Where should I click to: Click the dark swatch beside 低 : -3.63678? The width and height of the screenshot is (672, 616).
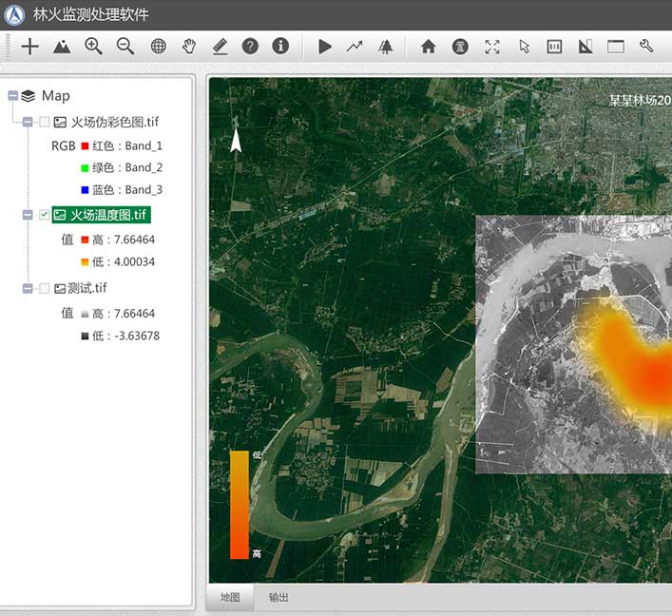(x=85, y=336)
